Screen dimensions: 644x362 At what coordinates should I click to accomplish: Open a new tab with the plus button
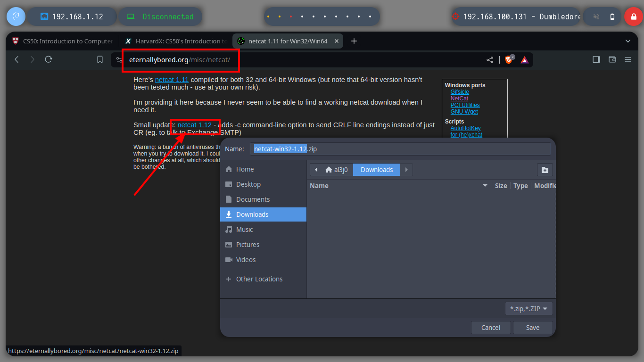[354, 41]
